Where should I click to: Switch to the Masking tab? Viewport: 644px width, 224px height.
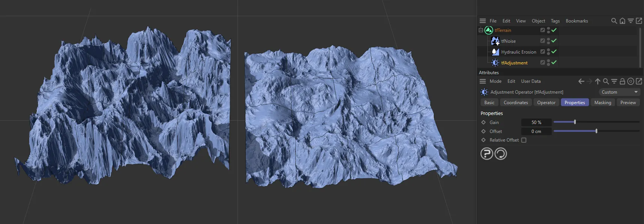point(602,103)
